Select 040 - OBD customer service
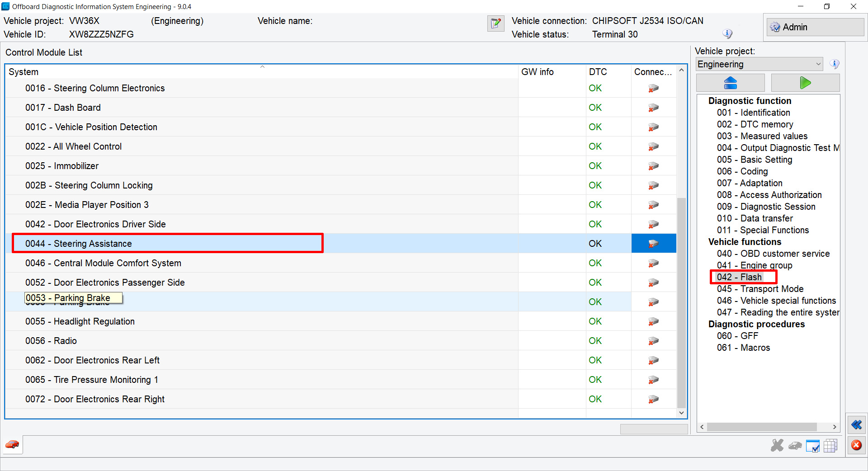Screen dimensions: 868x471 click(773, 254)
